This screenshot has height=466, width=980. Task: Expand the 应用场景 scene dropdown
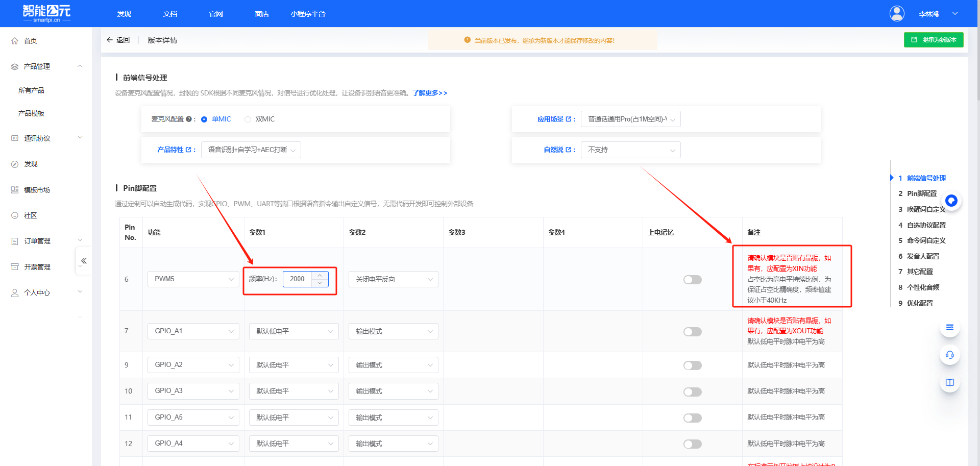(630, 119)
